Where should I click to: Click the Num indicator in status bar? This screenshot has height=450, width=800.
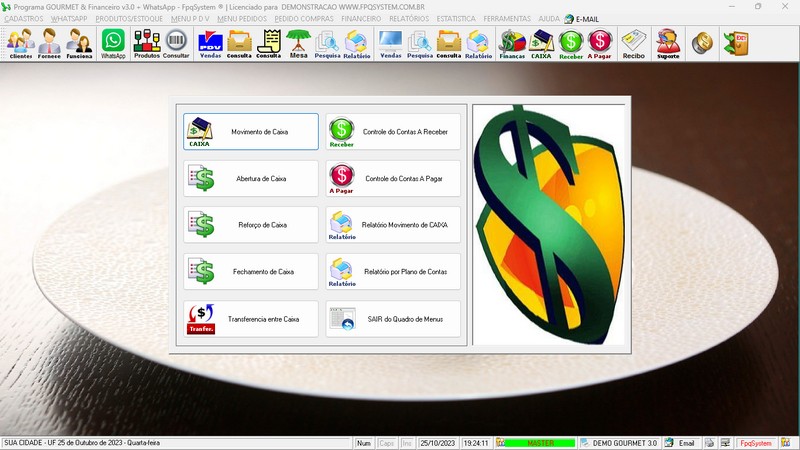tap(364, 443)
